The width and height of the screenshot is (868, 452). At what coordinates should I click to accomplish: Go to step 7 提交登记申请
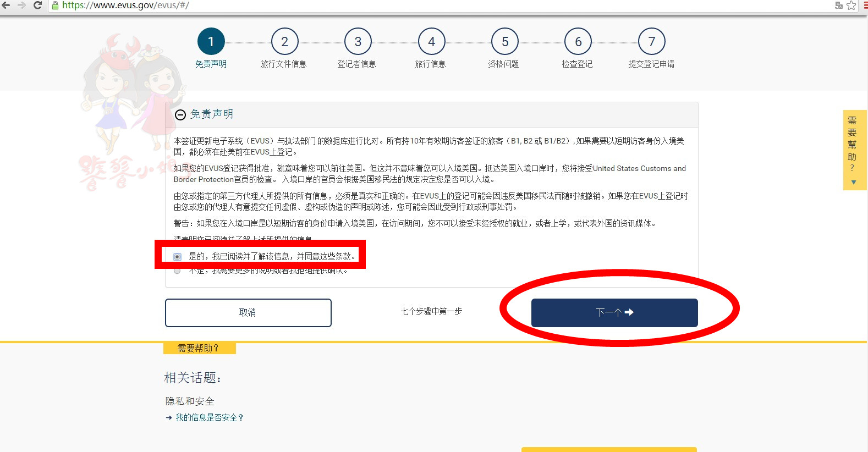(651, 42)
